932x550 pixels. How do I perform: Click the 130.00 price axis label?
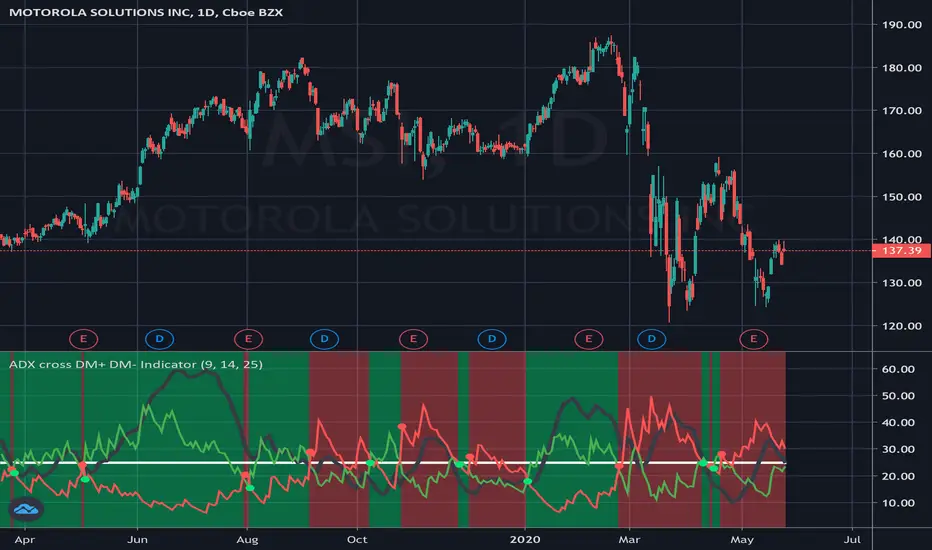tap(902, 283)
